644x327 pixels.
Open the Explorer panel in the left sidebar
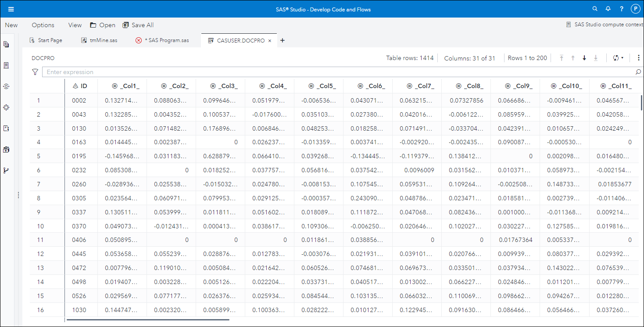(6, 44)
